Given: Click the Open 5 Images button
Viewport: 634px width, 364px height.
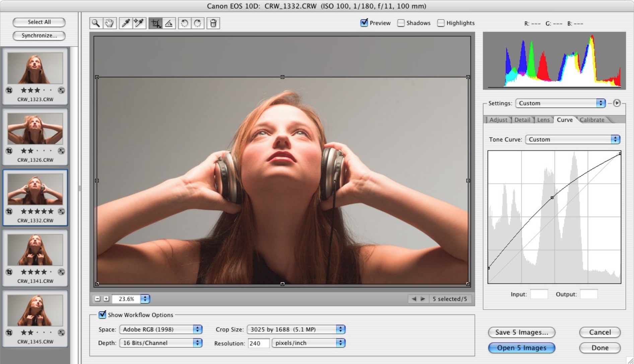Looking at the screenshot, I should [x=521, y=348].
